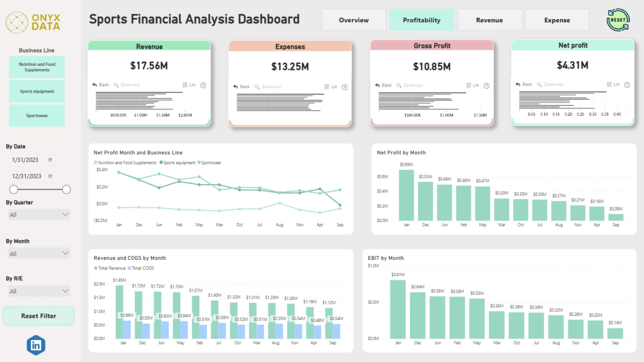This screenshot has height=362, width=644.
Task: Open calendar picker for 12/31/2023 date
Action: point(50,176)
